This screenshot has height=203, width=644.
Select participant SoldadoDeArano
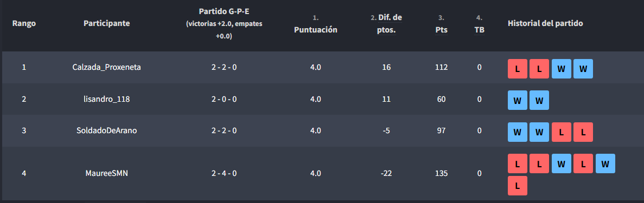106,131
